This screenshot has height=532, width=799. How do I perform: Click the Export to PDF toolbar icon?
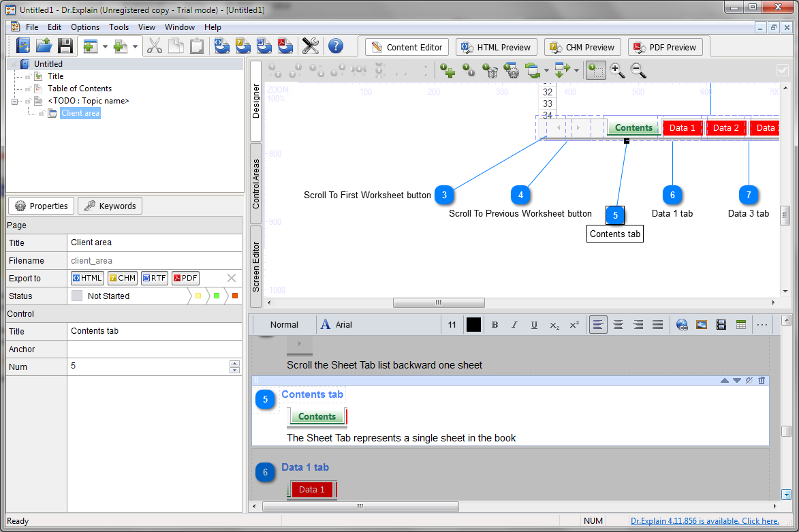285,46
